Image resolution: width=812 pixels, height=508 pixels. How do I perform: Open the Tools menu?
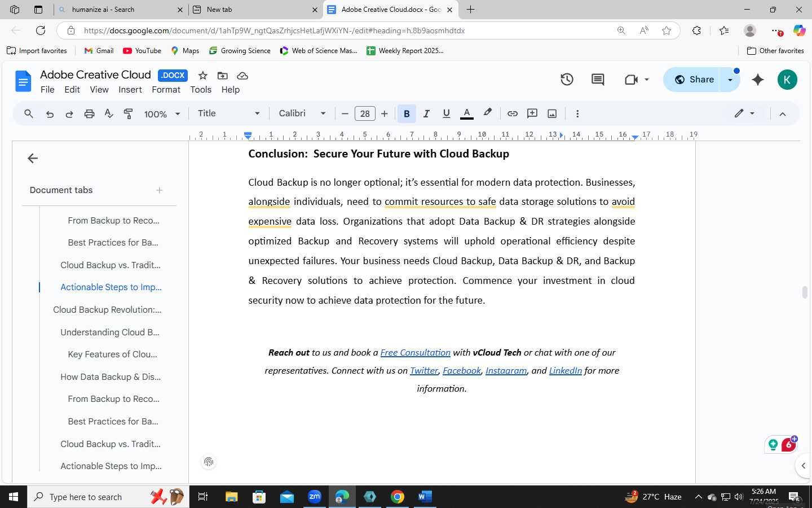[x=201, y=90]
